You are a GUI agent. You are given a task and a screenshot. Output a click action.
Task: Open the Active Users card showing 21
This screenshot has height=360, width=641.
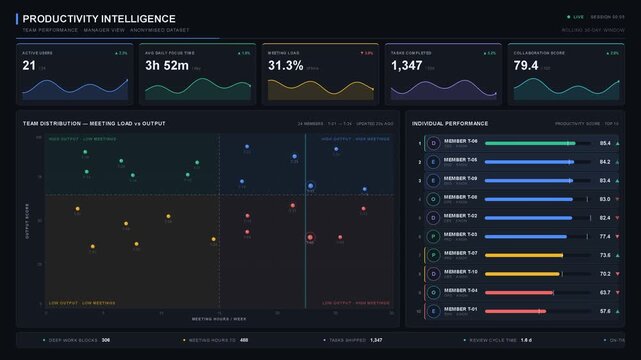pos(75,74)
